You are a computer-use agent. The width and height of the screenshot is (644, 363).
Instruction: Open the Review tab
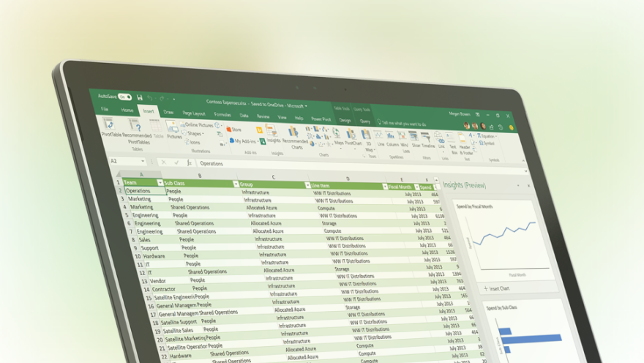(x=263, y=116)
